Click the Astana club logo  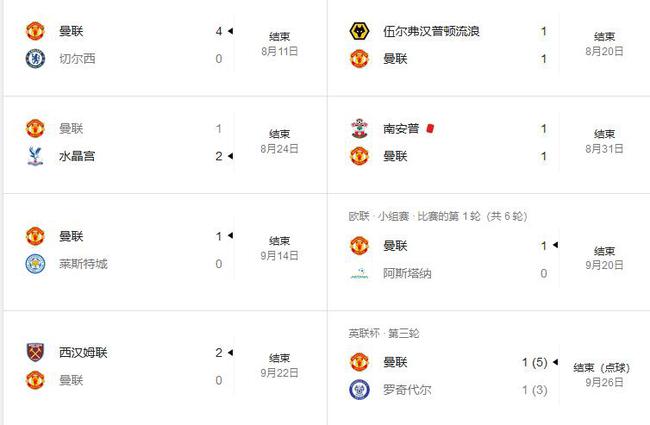click(359, 273)
